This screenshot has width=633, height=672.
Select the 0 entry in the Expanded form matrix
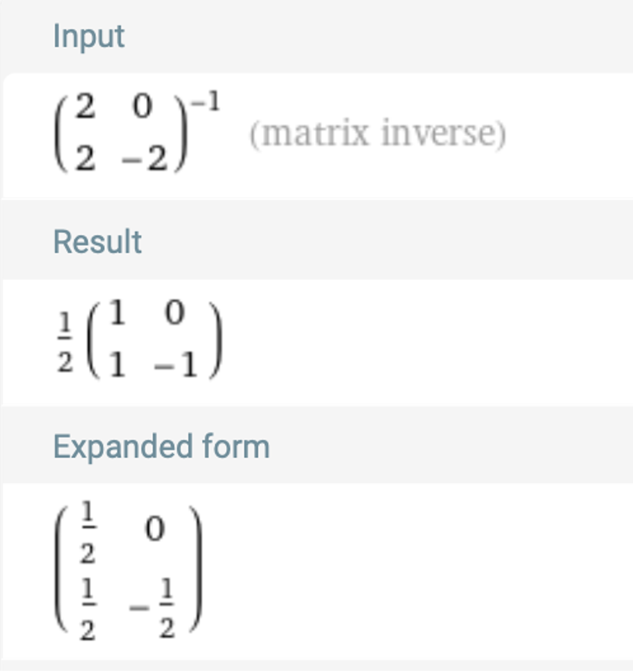pyautogui.click(x=155, y=531)
